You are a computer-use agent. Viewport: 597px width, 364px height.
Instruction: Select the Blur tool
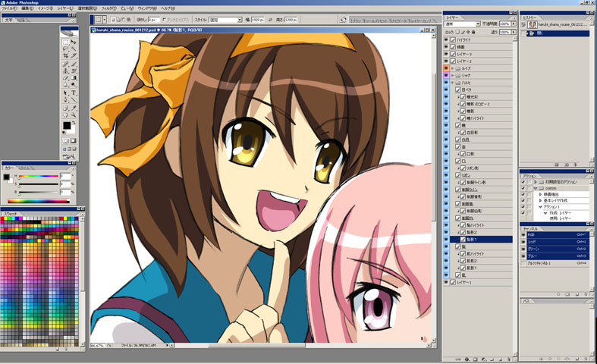(x=65, y=84)
